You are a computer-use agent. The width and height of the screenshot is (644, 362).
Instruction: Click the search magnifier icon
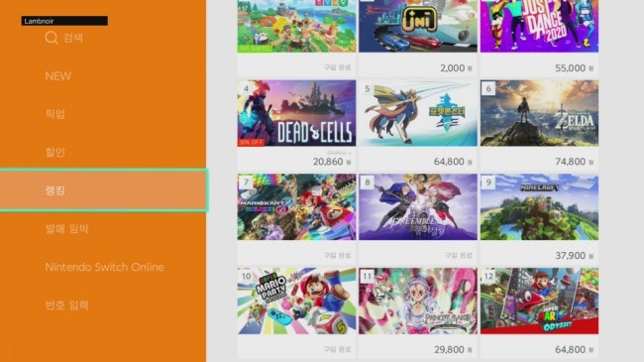pyautogui.click(x=52, y=38)
